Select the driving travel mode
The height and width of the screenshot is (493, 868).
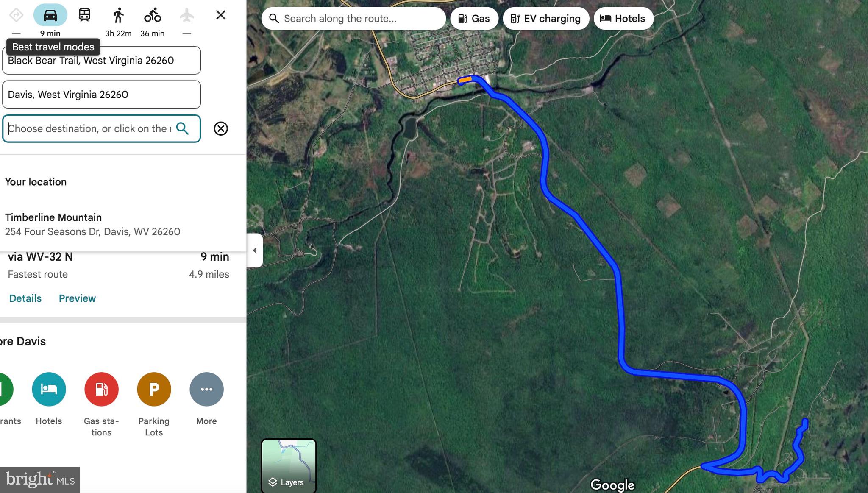[50, 16]
